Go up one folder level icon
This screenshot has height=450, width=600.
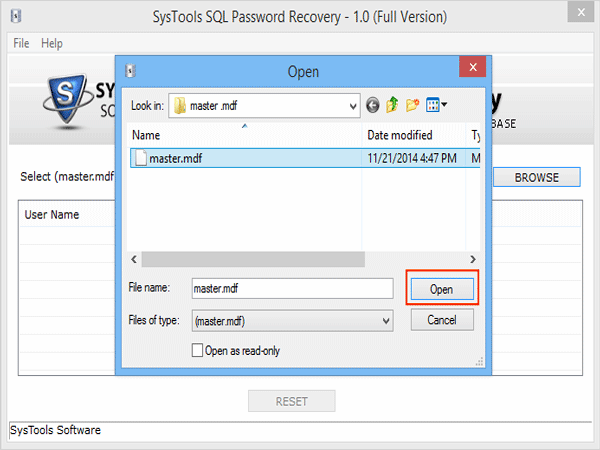pos(392,105)
